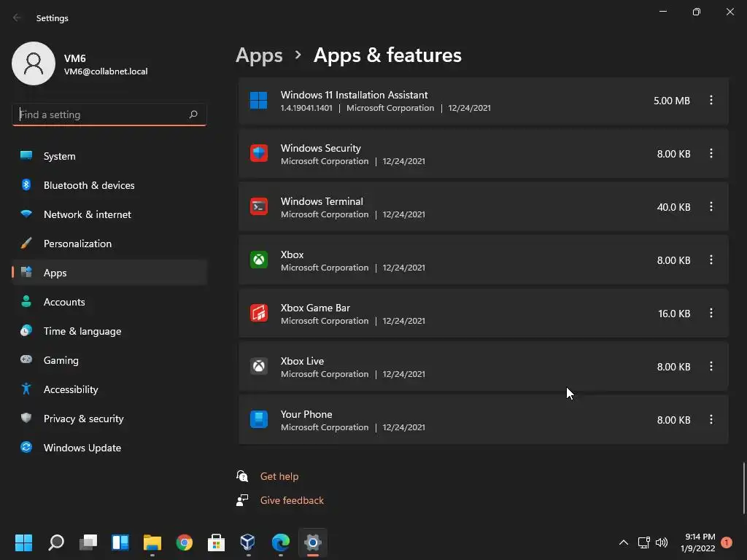Open more options for Windows Terminal
The width and height of the screenshot is (747, 560).
tap(711, 206)
